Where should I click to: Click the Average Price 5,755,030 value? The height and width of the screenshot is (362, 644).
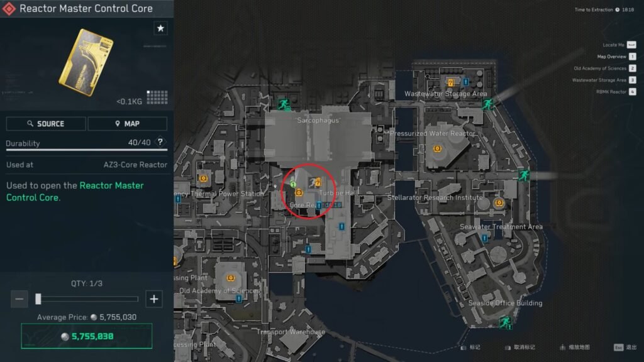118,317
